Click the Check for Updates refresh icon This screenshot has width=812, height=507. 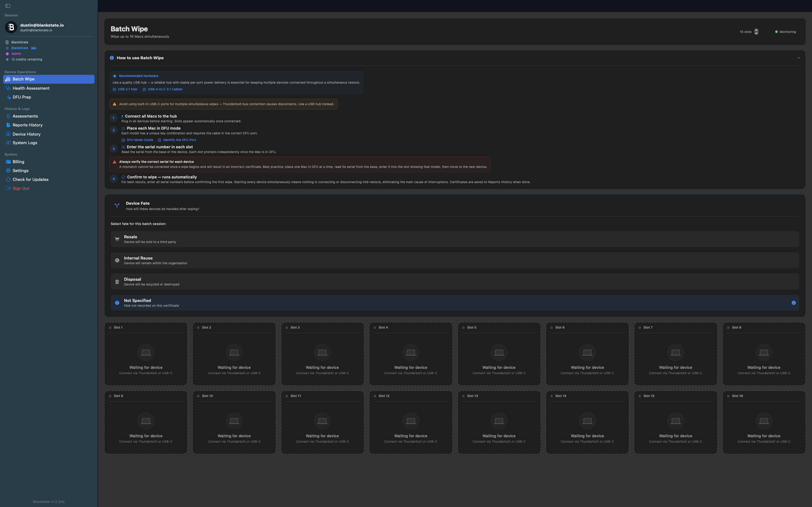tap(8, 179)
